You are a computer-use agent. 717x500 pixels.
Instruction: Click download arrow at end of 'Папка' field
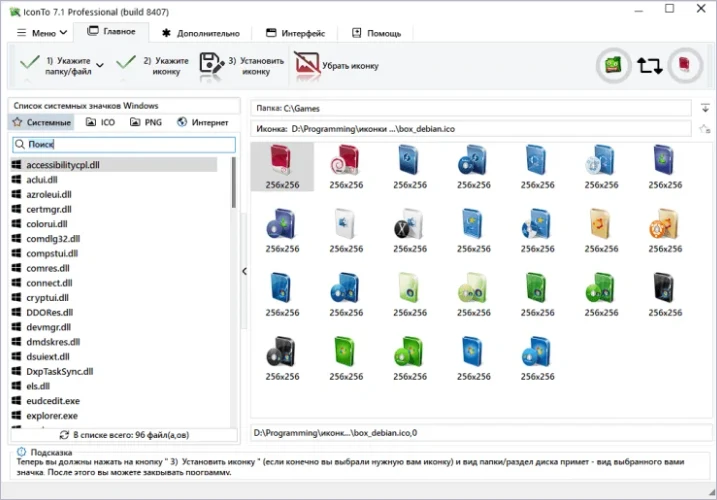point(705,107)
